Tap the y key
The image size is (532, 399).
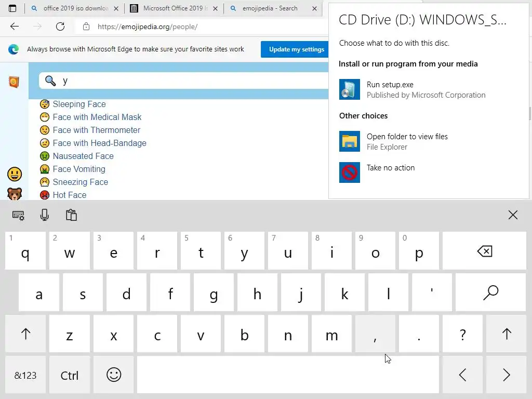pos(244,251)
